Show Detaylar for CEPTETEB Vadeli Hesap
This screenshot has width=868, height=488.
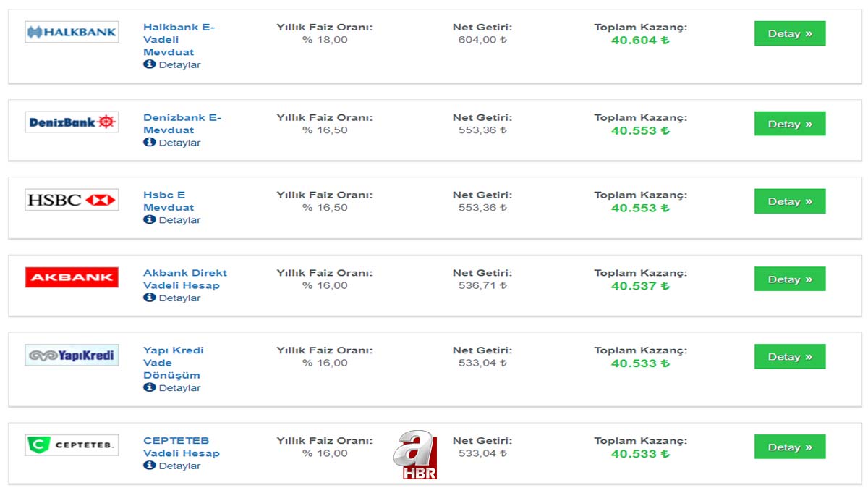point(179,466)
